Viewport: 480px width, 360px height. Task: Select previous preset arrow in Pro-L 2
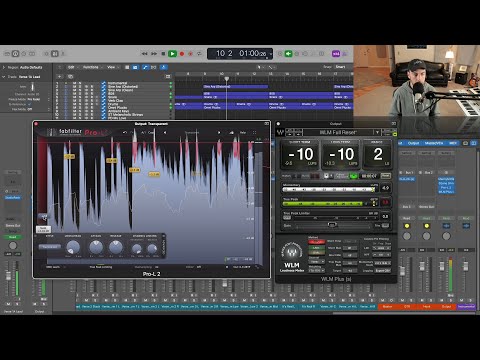(165, 132)
